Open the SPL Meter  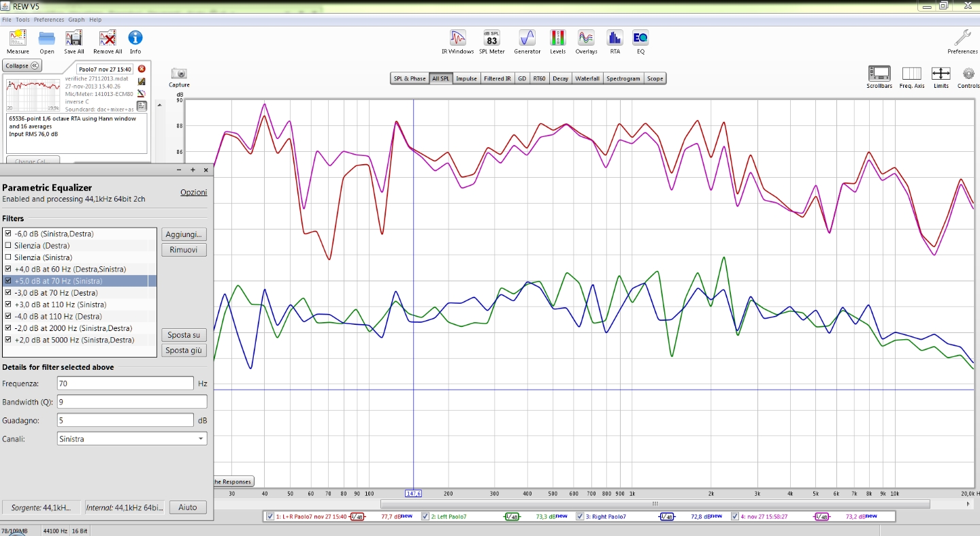click(491, 37)
